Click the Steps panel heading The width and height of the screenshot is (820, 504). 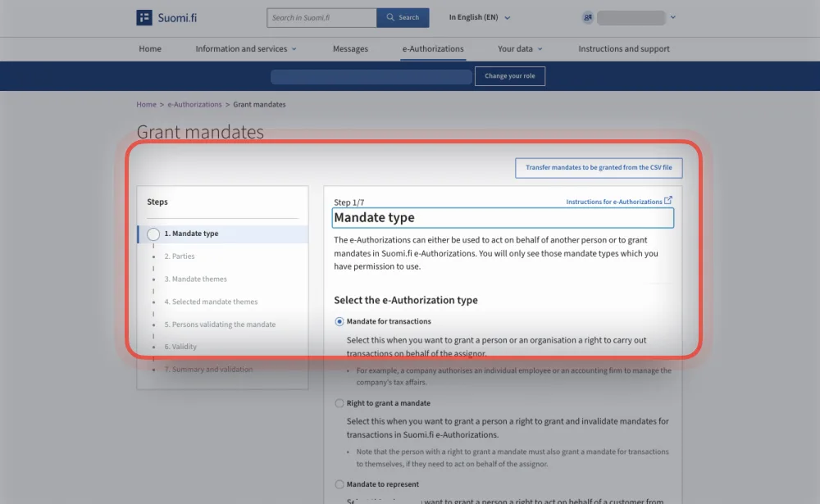pos(157,202)
